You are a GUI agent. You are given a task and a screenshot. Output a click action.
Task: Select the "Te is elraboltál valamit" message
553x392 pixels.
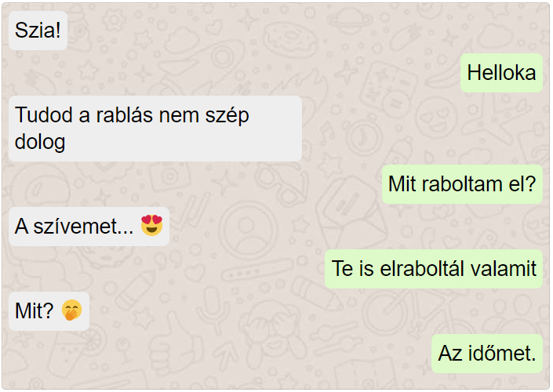coord(434,269)
